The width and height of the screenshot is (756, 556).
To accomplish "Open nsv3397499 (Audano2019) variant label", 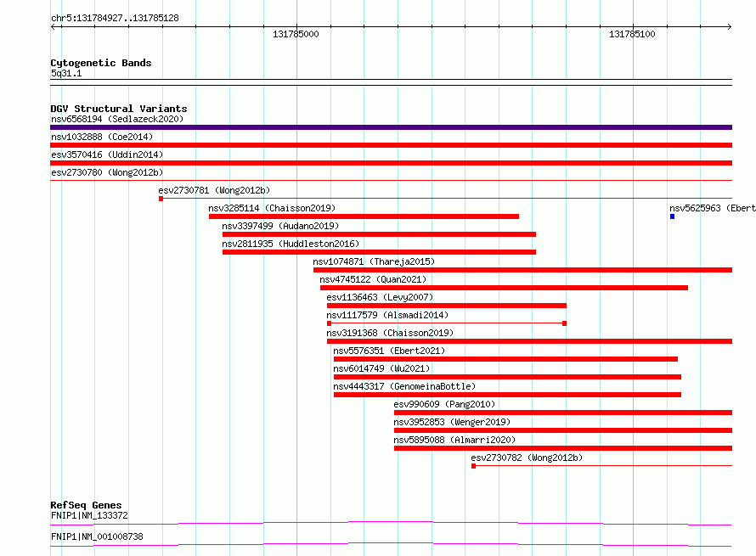I will [x=280, y=226].
